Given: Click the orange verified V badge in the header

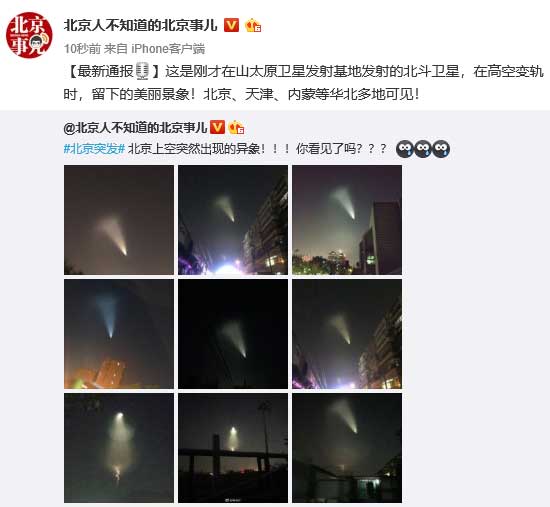Looking at the screenshot, I should click(231, 25).
